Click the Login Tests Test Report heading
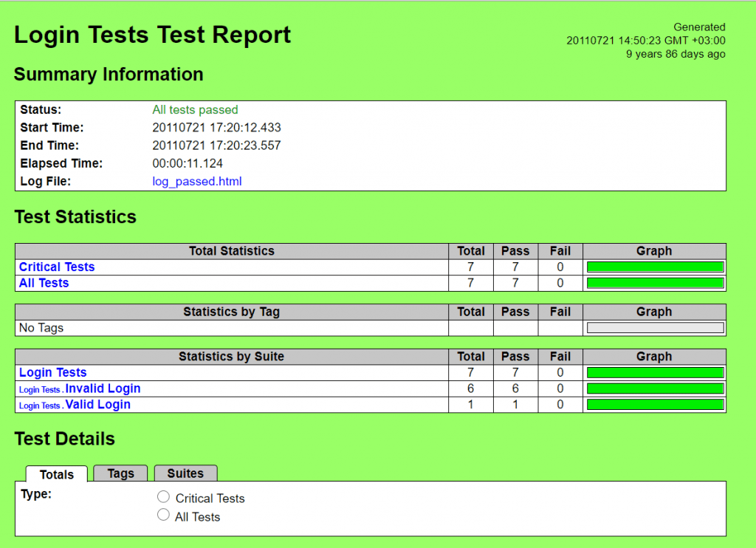This screenshot has height=548, width=756. [x=152, y=35]
